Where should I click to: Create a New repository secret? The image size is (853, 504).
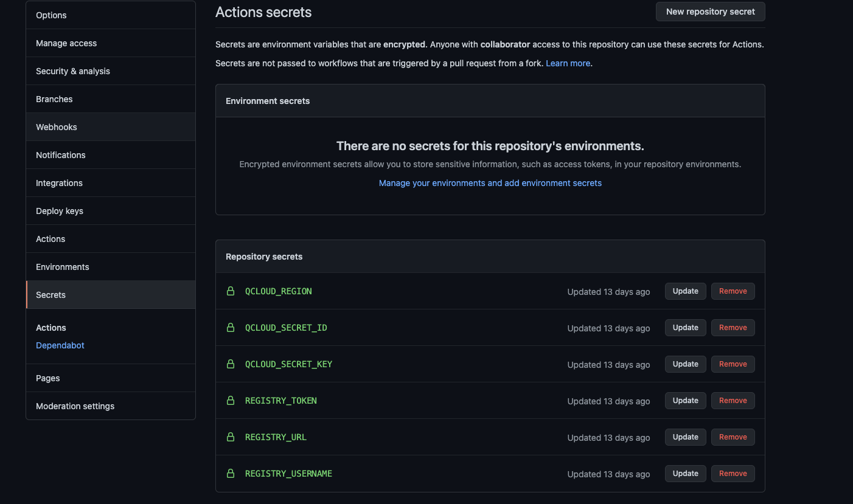710,12
